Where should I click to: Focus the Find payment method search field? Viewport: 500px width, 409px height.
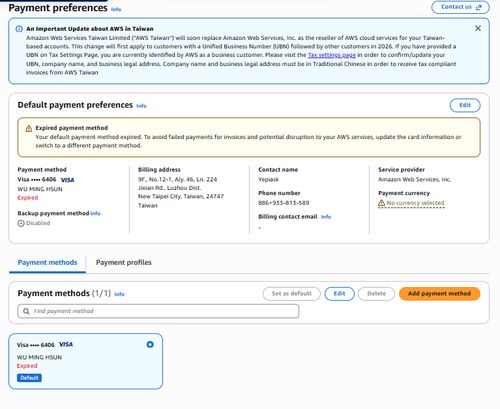[158, 311]
